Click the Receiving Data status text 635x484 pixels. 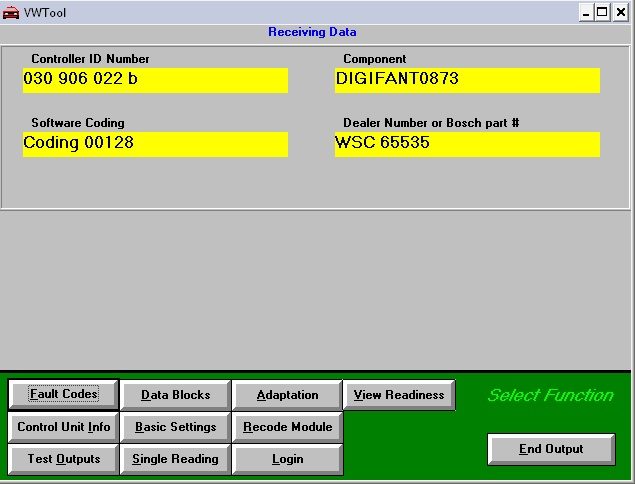click(x=312, y=32)
